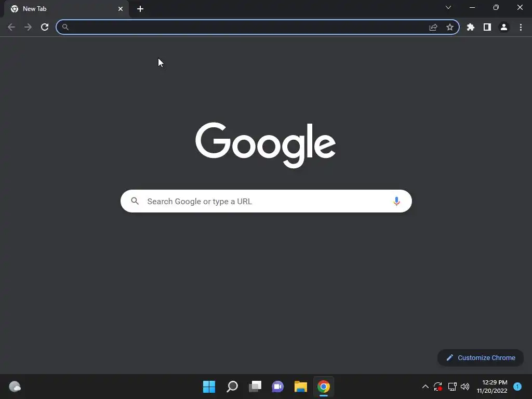Toggle the side panel icon

coord(487,27)
